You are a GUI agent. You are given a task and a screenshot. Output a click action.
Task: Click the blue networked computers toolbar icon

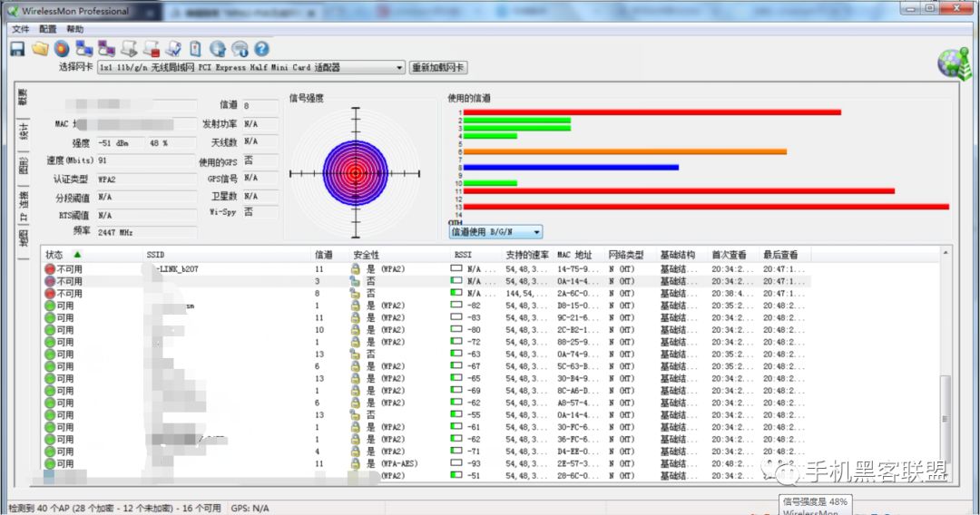83,49
